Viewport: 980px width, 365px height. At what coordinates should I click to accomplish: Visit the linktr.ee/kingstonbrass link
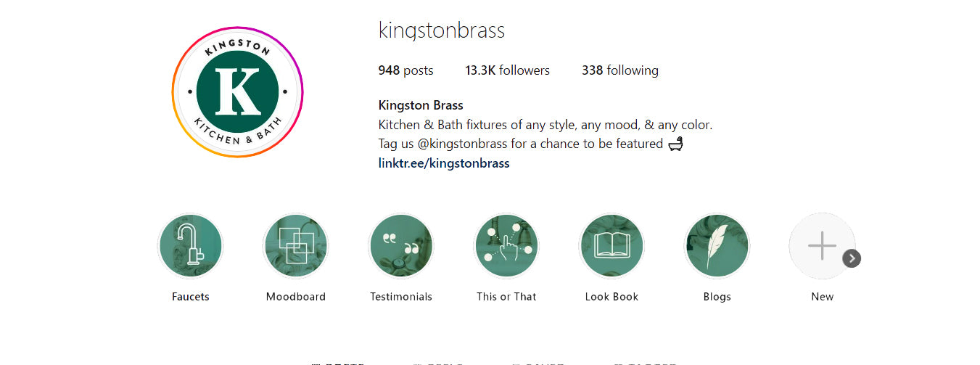[x=444, y=163]
